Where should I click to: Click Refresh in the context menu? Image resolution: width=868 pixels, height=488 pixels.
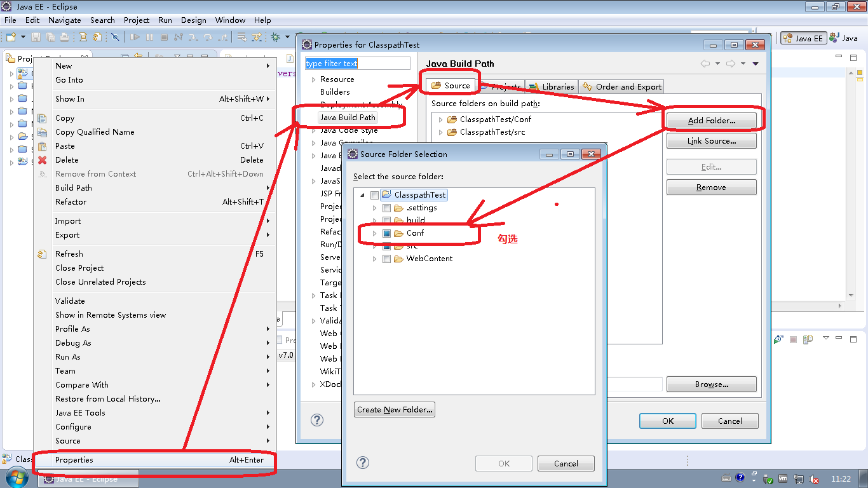pyautogui.click(x=155, y=254)
